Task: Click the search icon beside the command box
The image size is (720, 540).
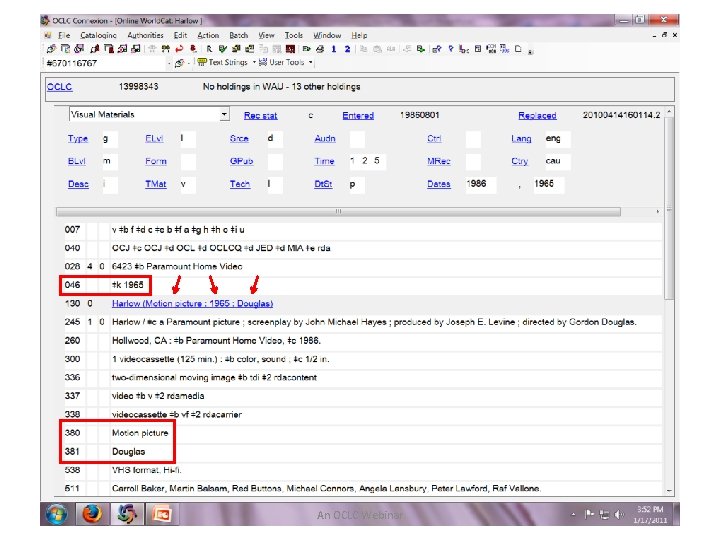Action: pos(180,63)
